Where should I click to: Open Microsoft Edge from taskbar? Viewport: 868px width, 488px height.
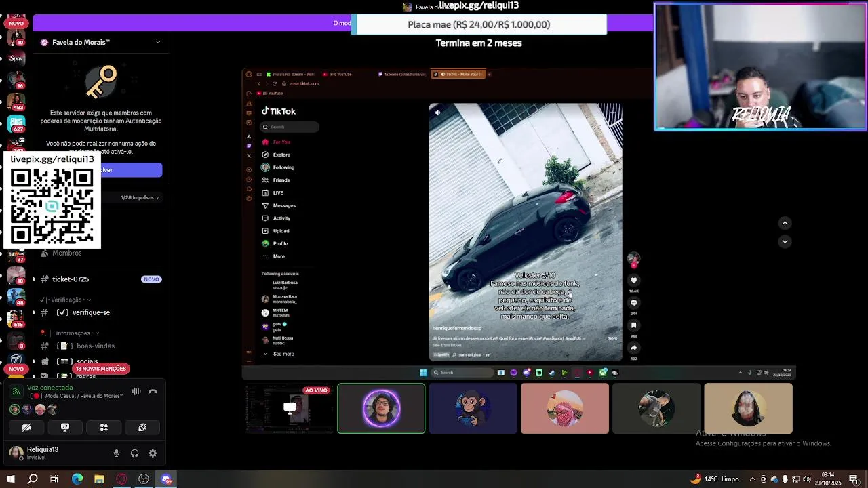[77, 479]
